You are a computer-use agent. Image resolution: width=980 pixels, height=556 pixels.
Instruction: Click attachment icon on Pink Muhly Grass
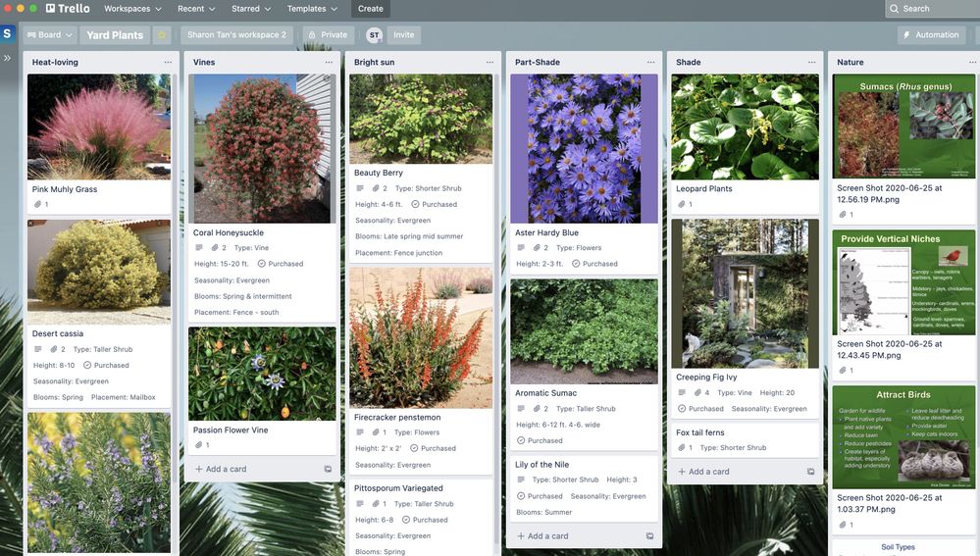pyautogui.click(x=37, y=204)
